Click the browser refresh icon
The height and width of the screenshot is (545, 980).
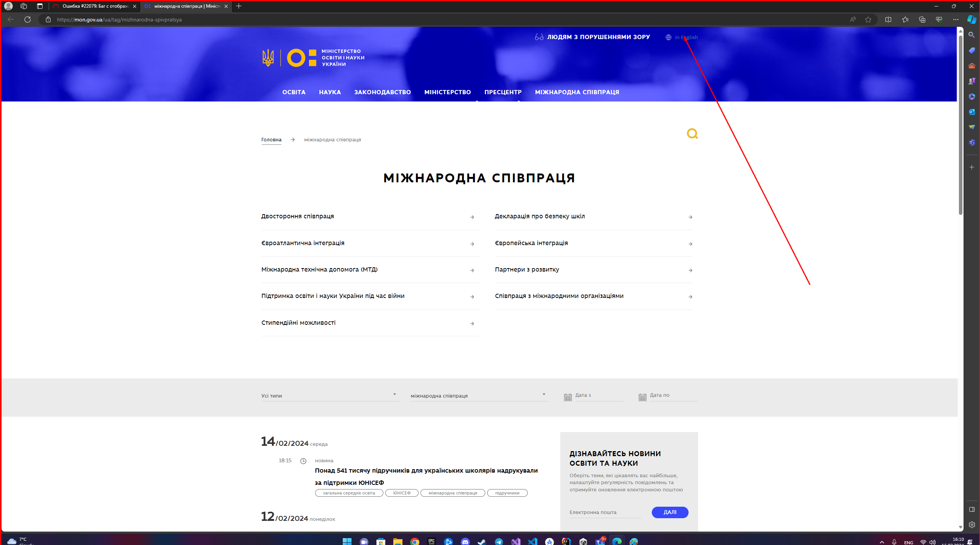pyautogui.click(x=28, y=20)
